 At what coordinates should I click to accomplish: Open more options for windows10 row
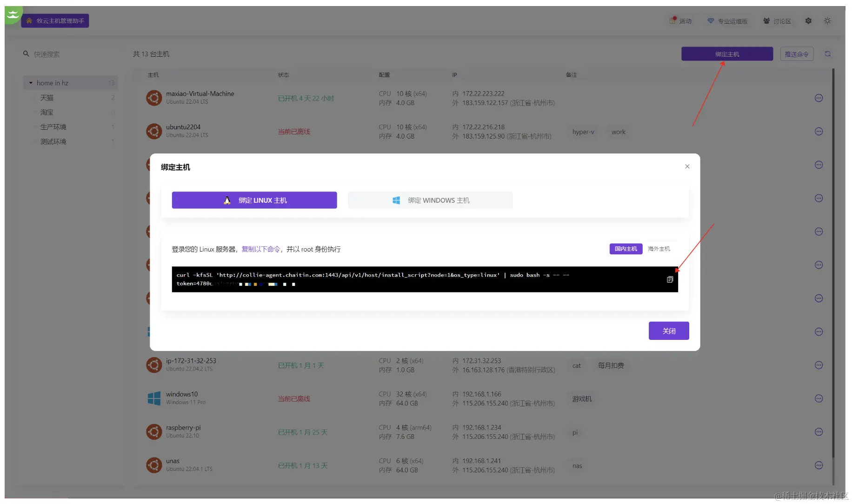click(x=819, y=398)
